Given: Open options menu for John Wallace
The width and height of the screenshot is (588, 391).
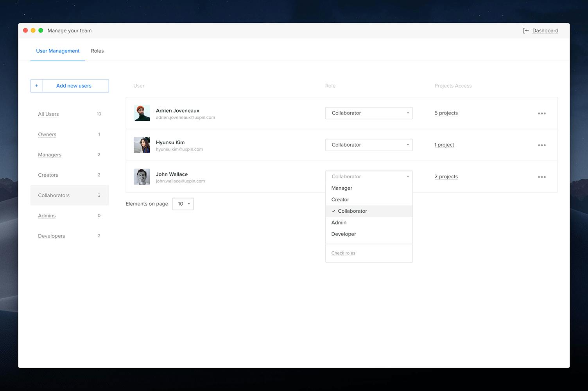Looking at the screenshot, I should tap(542, 177).
